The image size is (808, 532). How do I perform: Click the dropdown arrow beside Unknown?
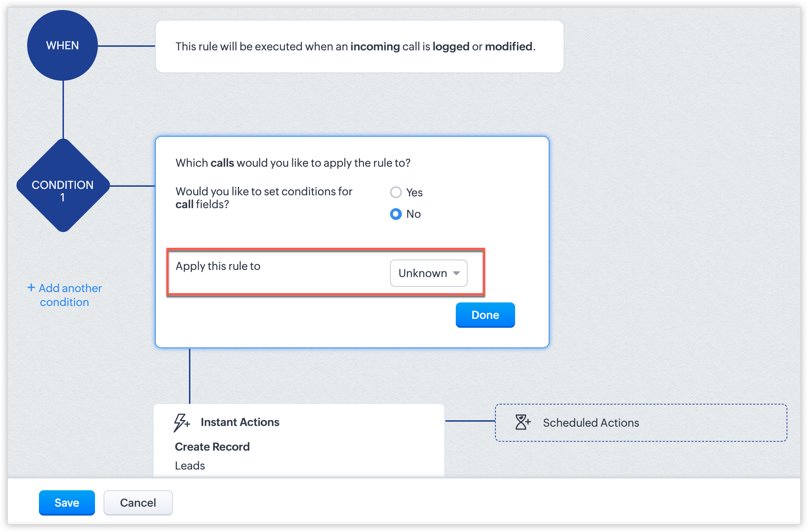[456, 273]
